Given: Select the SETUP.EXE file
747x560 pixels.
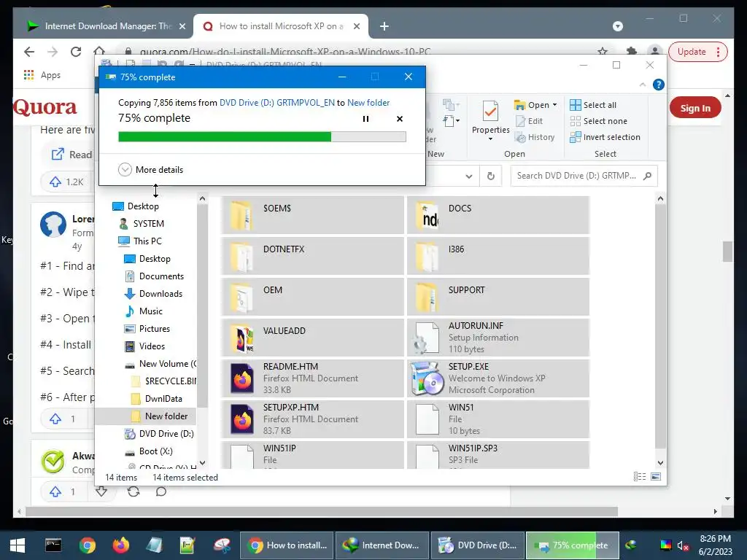Looking at the screenshot, I should (498, 378).
